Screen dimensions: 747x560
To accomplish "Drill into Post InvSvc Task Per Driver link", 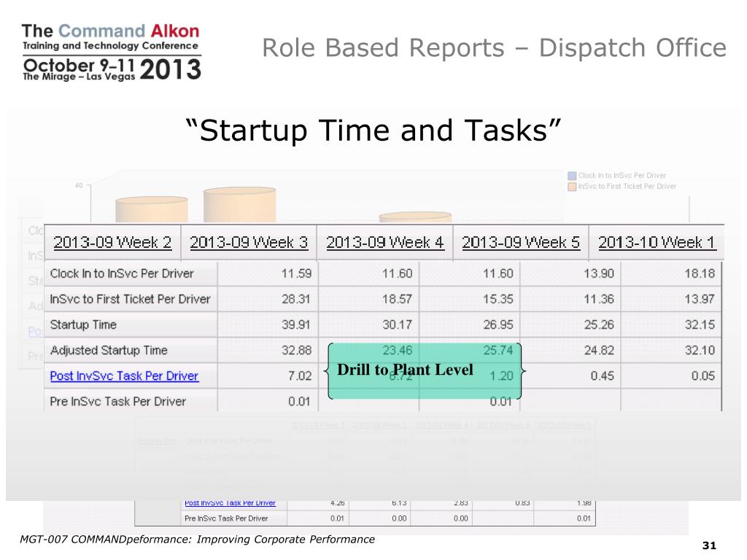I will pyautogui.click(x=124, y=376).
